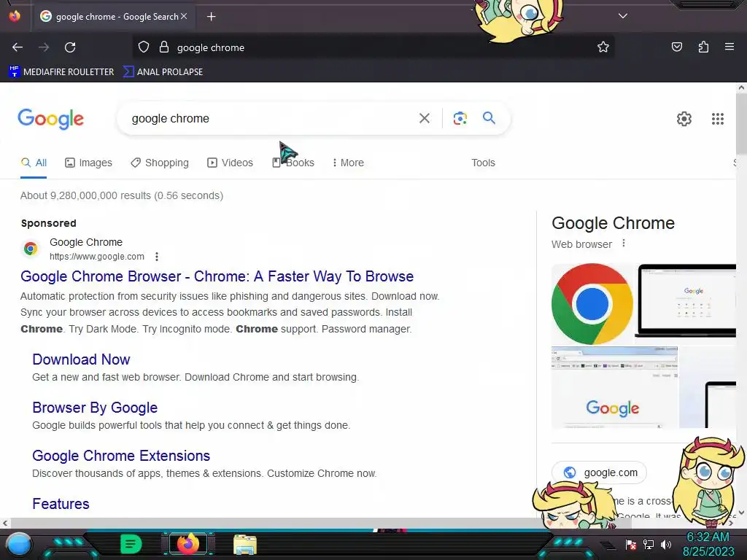Open the Firefox hamburger application menu

729,47
